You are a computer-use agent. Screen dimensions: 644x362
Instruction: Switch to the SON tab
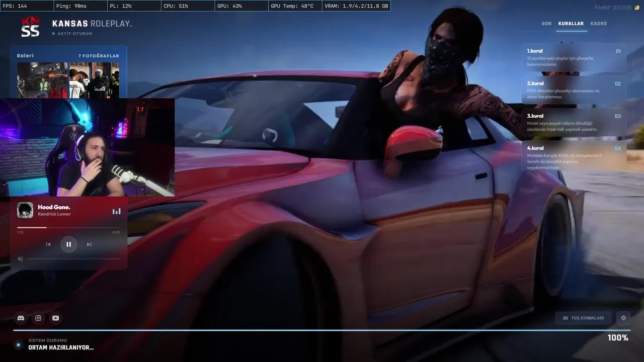[x=546, y=24]
